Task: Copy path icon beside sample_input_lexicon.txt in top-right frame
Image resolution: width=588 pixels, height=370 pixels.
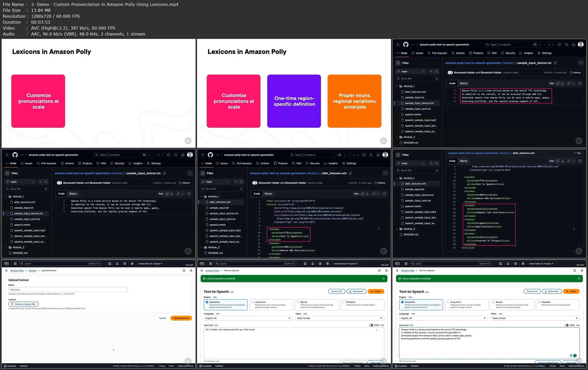Action: pos(555,63)
